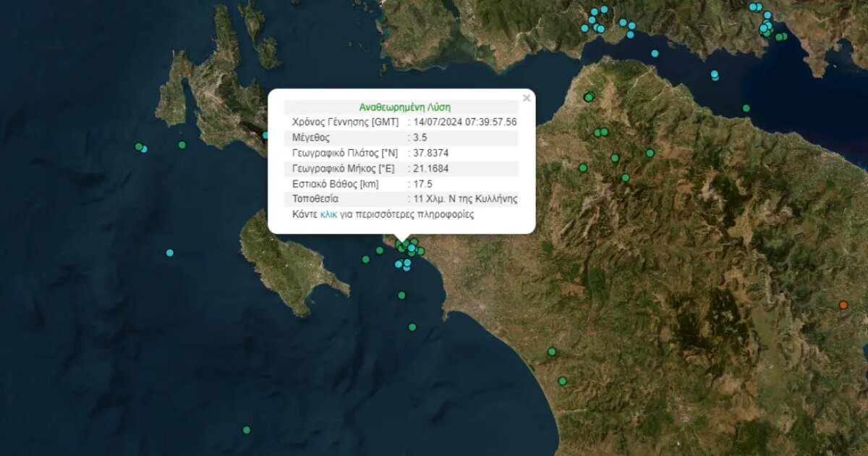Select the southernmost green marker on the Peloponnese mainland
The height and width of the screenshot is (456, 868).
click(x=562, y=381)
